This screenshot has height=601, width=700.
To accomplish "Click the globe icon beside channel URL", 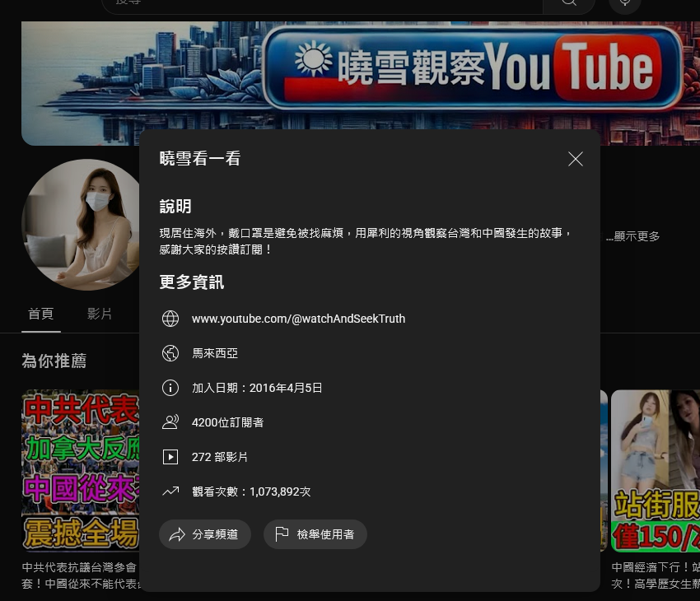I will [x=170, y=319].
